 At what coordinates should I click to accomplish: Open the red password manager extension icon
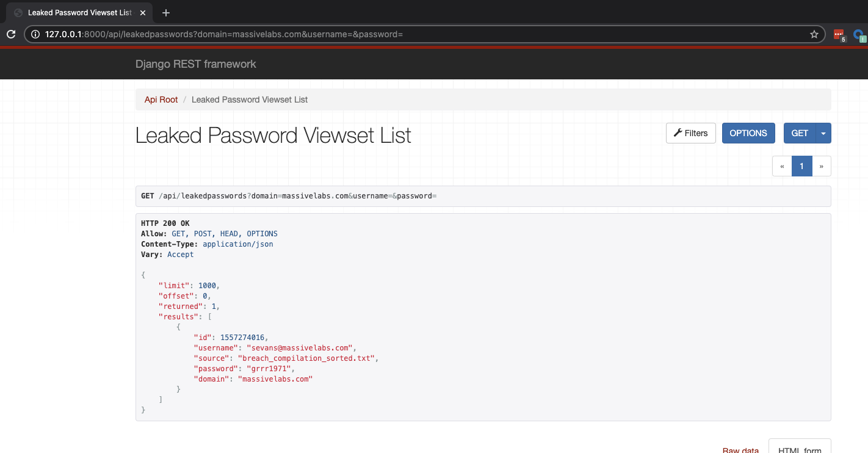839,35
